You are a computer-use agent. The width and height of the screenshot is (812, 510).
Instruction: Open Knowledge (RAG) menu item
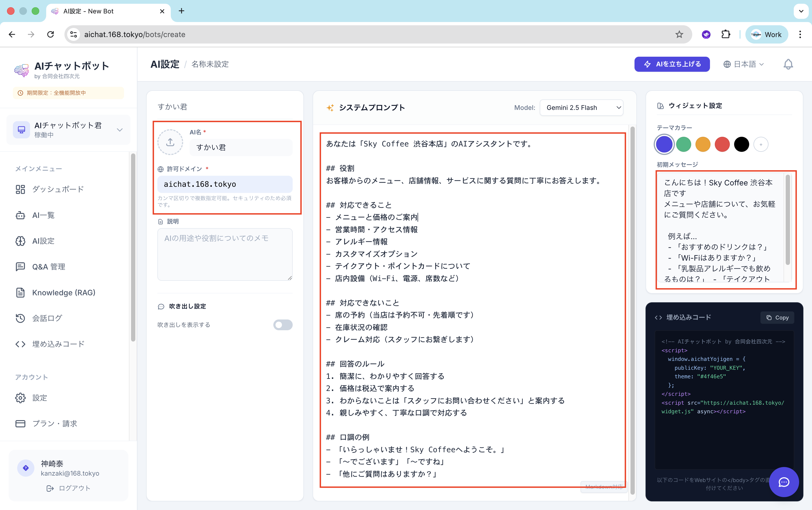(x=63, y=292)
